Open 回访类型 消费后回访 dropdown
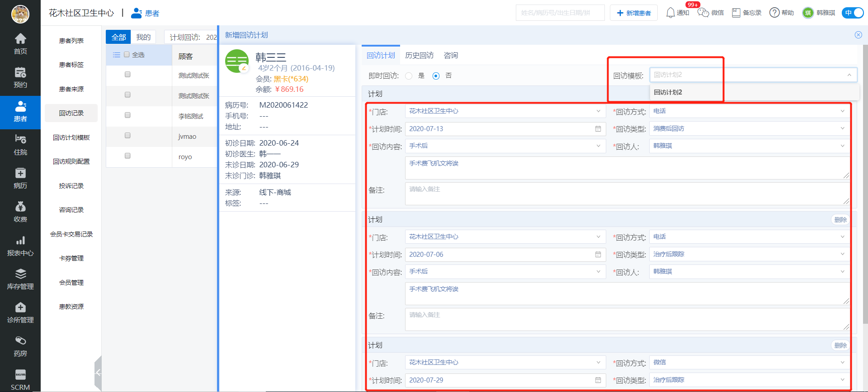 [x=750, y=129]
